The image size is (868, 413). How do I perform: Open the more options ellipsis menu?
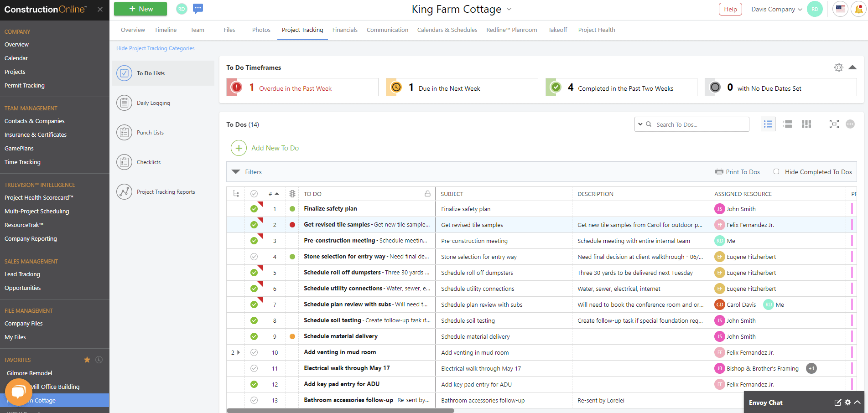[x=850, y=124]
